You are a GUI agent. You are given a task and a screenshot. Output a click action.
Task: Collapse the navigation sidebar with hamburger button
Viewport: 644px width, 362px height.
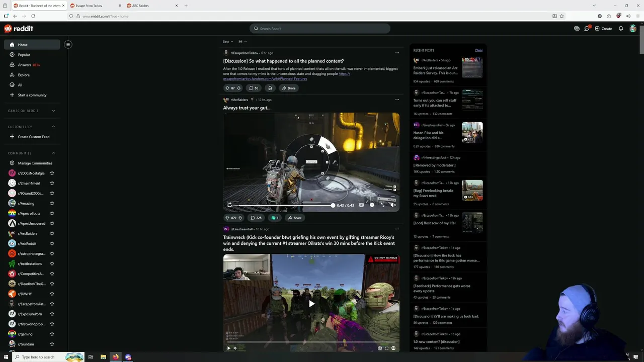(68, 44)
